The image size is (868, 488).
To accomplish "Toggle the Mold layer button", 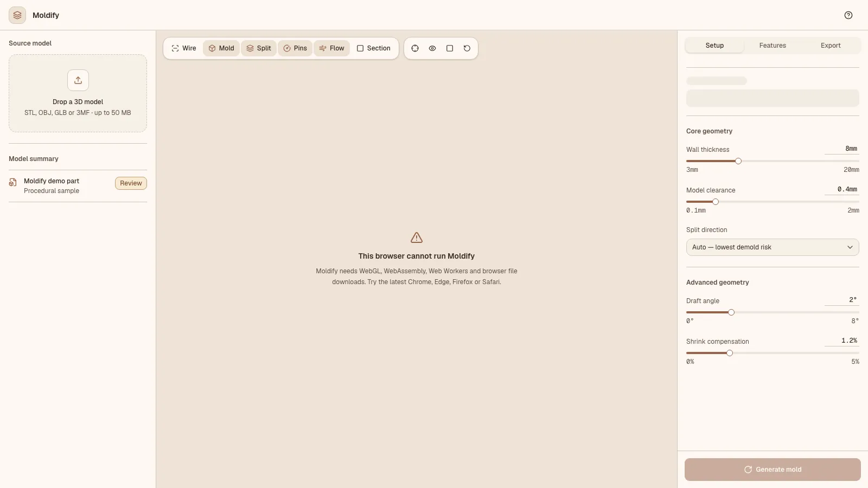I will pos(221,48).
